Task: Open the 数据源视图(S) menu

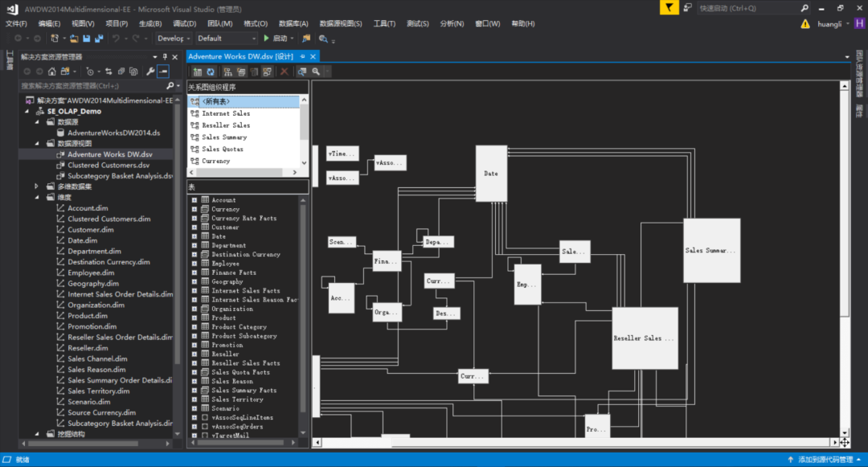Action: point(341,24)
